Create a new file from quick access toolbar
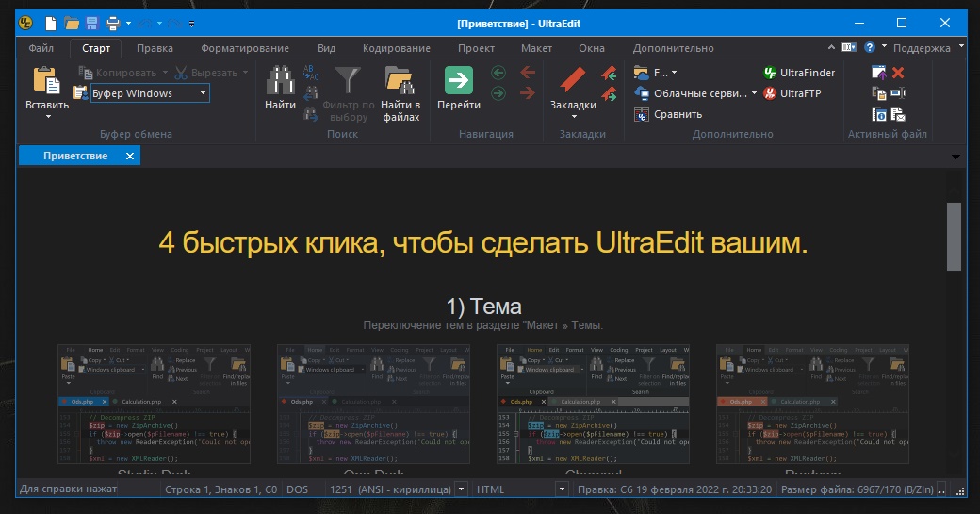 pyautogui.click(x=51, y=24)
